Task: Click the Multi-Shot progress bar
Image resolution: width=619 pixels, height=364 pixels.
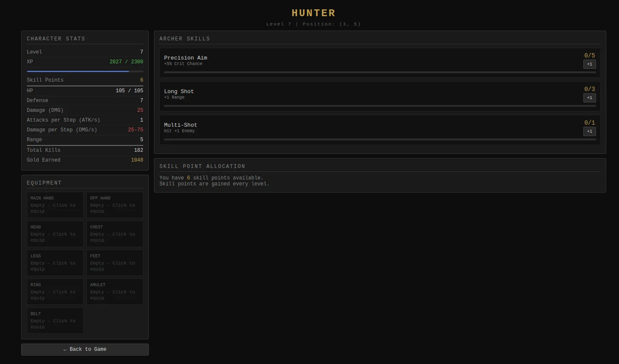Action: (x=380, y=139)
